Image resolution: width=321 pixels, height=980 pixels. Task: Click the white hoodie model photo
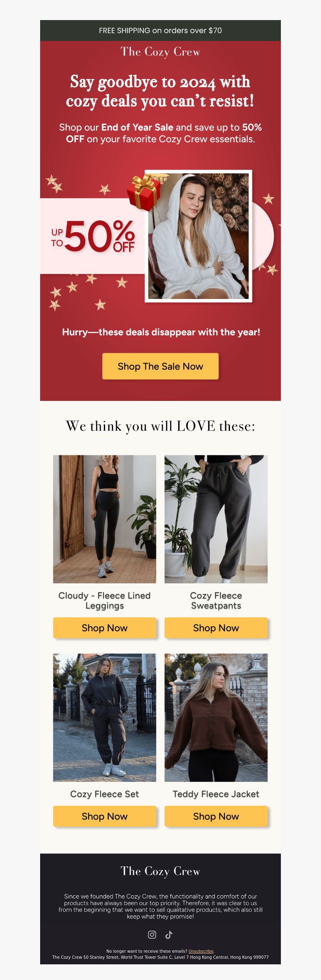(x=199, y=236)
